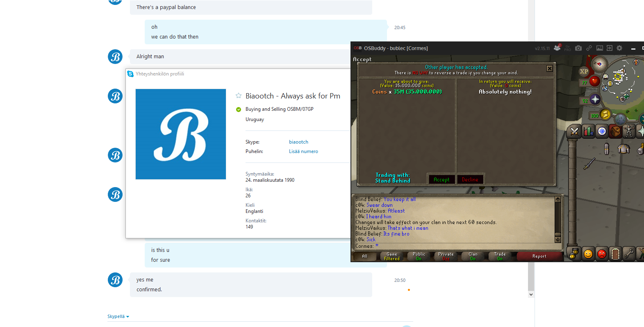The width and height of the screenshot is (644, 327).
Task: Click the red hitpoints heart orb
Action: pyautogui.click(x=594, y=81)
